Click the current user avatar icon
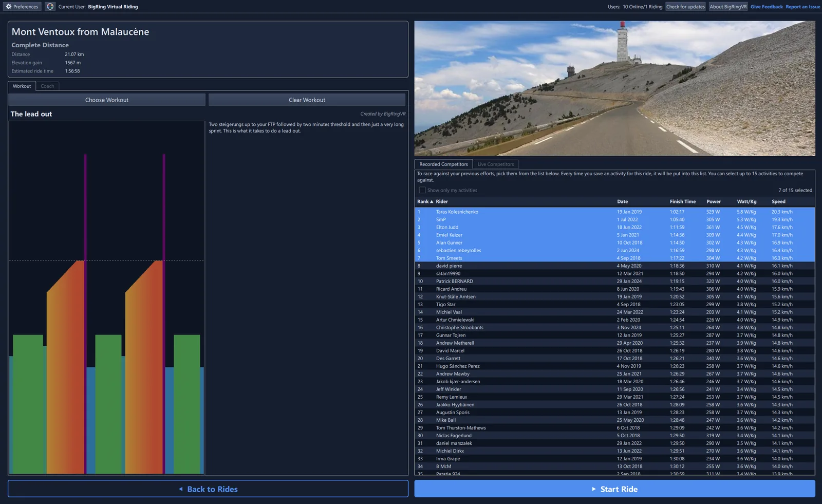Image resolution: width=822 pixels, height=504 pixels. (50, 7)
